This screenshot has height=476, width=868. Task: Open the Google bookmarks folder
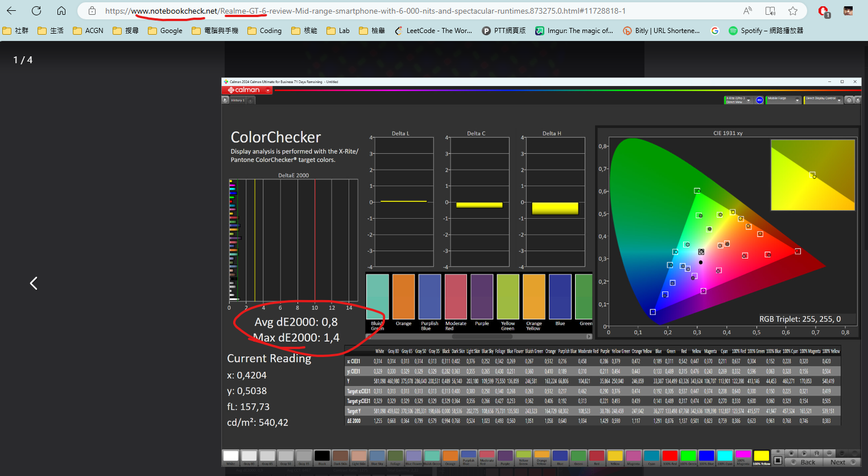click(165, 31)
